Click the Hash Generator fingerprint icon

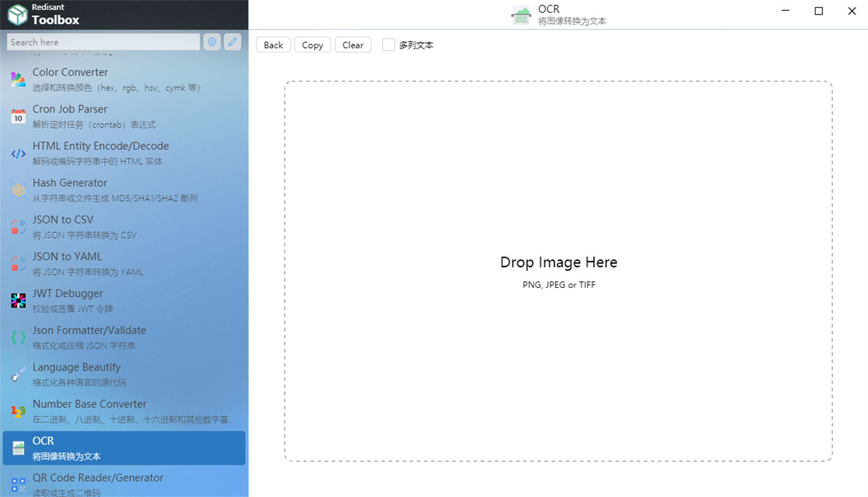(x=18, y=190)
